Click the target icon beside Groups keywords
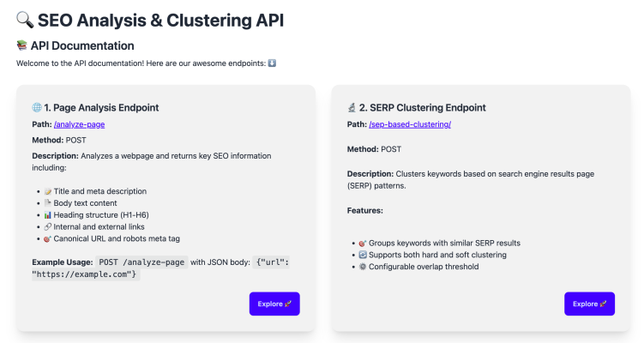 [x=362, y=243]
